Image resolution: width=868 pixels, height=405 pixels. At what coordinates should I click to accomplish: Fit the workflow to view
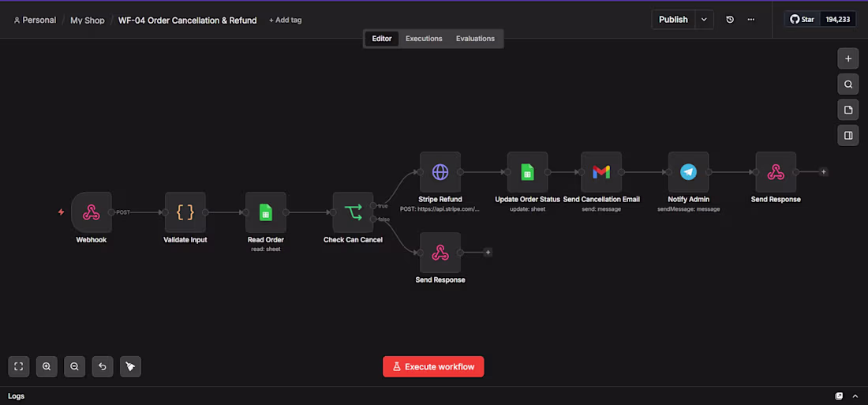point(19,366)
